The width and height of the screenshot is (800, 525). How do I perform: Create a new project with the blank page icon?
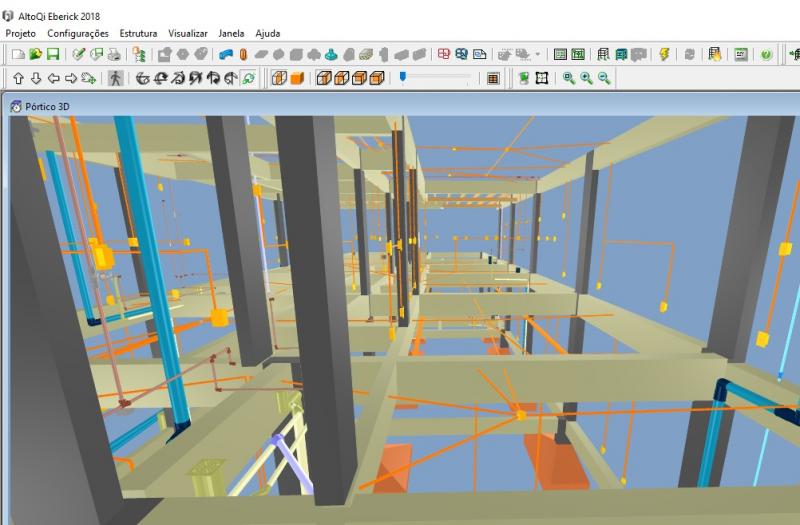[x=18, y=54]
